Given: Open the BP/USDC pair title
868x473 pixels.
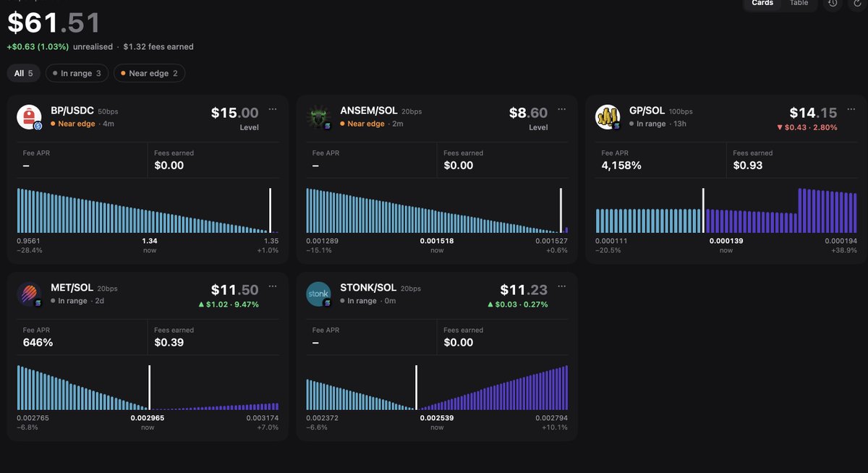Looking at the screenshot, I should pyautogui.click(x=72, y=111).
